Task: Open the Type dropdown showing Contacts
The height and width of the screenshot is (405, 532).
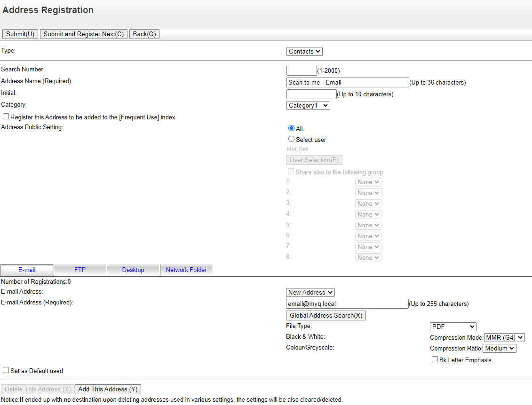Action: pos(304,51)
